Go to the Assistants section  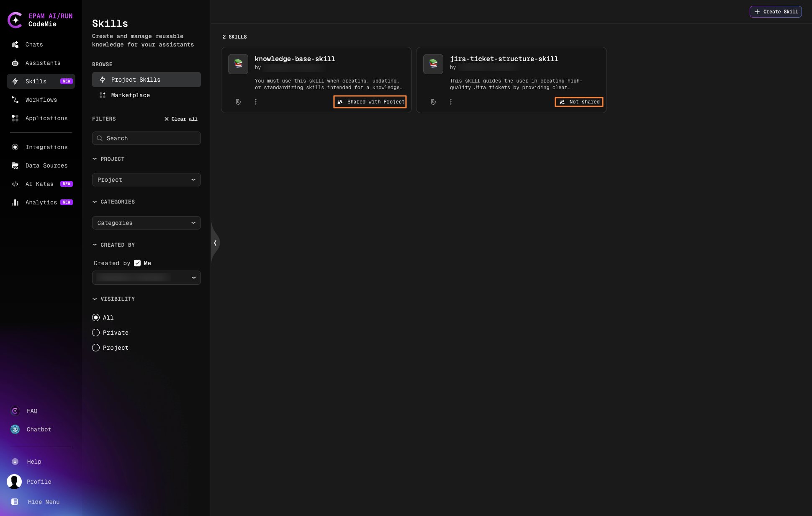click(41, 63)
